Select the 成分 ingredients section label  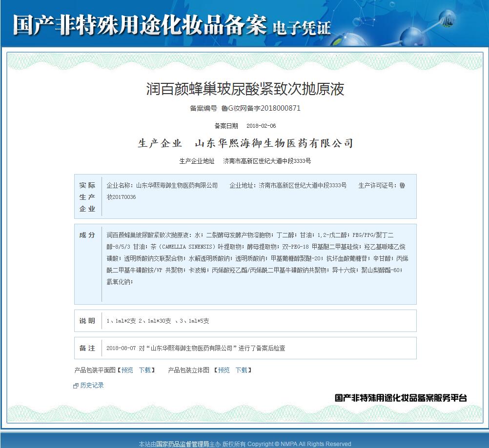click(x=87, y=235)
